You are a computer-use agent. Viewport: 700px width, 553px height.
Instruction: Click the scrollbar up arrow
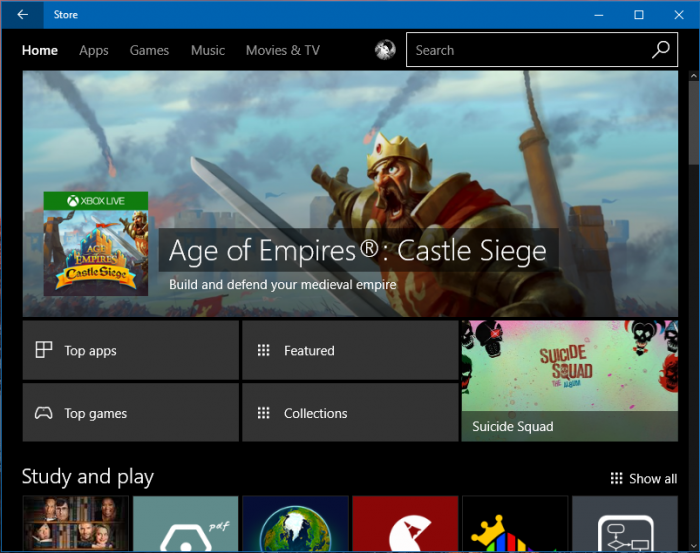coord(694,76)
